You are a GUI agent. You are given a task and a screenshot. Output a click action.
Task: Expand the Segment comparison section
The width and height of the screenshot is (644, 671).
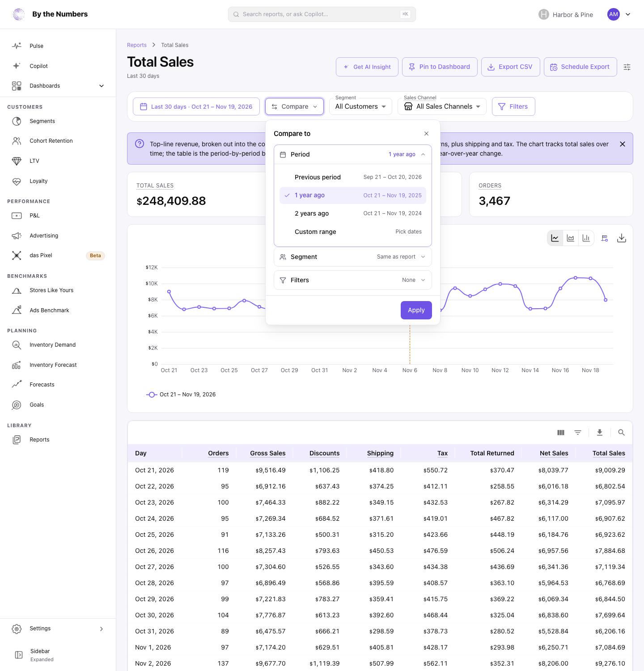tap(353, 257)
